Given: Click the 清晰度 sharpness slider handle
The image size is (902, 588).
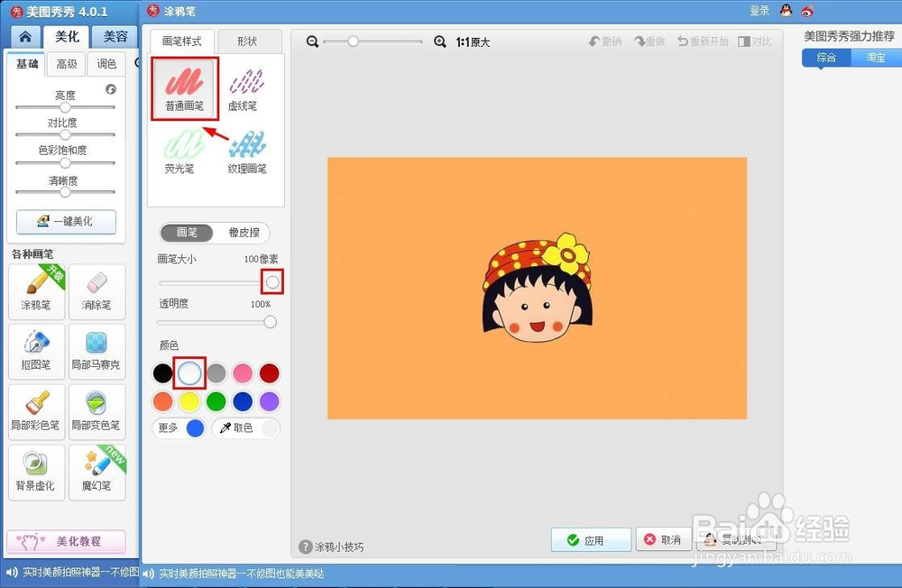Looking at the screenshot, I should click(x=66, y=191).
